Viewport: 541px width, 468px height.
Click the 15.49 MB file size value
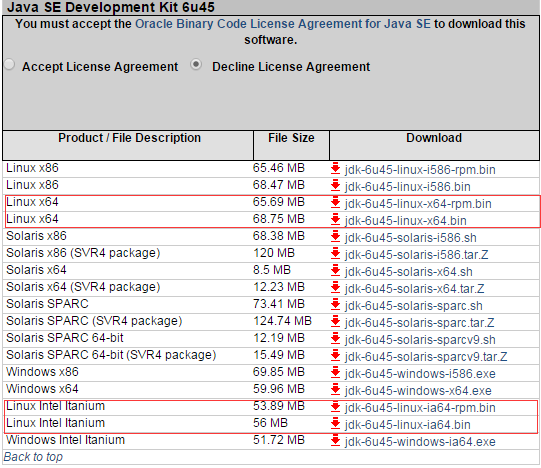279,355
